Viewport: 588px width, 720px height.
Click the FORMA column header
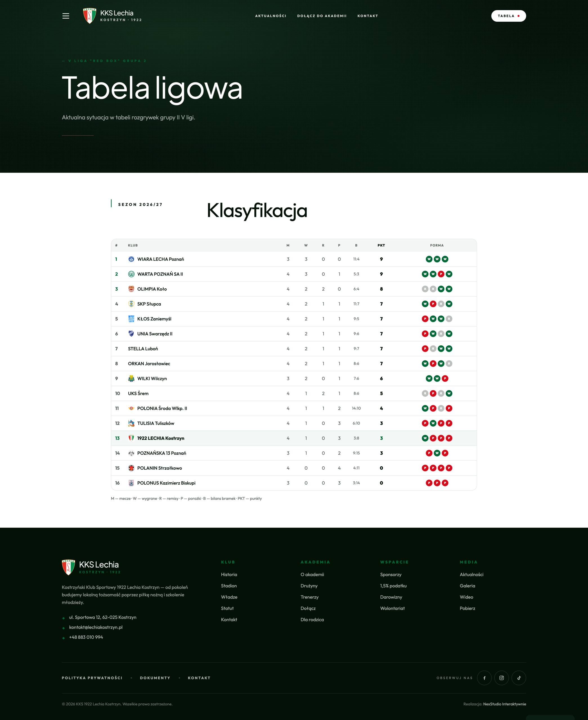click(437, 246)
